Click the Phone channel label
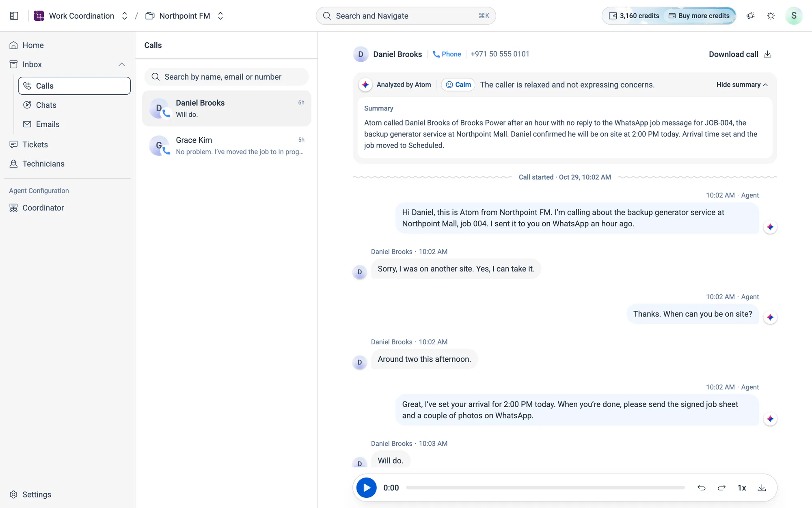812x508 pixels. coord(447,54)
